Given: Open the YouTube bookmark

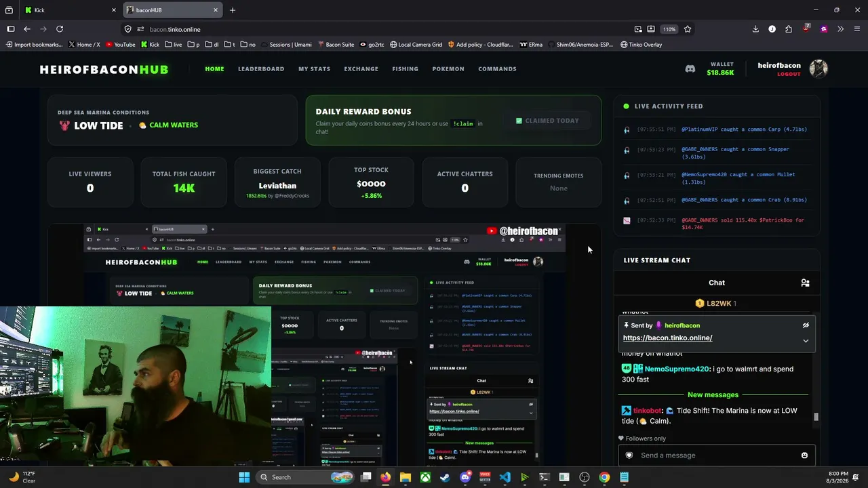Looking at the screenshot, I should [x=120, y=45].
